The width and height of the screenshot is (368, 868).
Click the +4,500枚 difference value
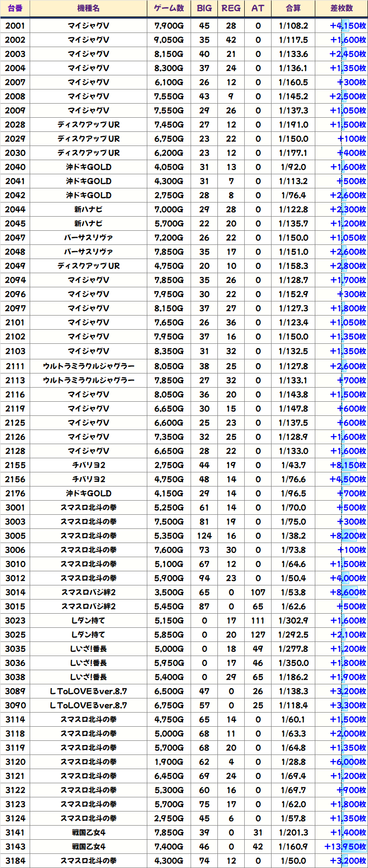348,479
